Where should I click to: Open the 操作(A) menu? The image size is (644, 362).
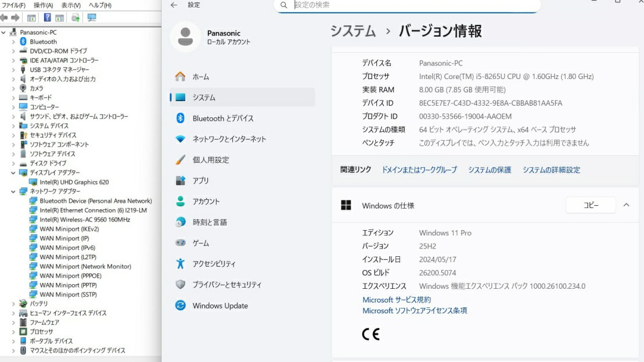coord(44,5)
